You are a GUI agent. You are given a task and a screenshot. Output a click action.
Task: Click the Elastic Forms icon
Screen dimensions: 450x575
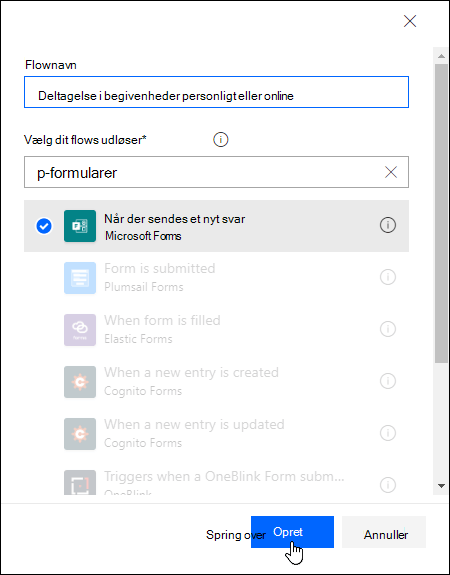pos(80,330)
